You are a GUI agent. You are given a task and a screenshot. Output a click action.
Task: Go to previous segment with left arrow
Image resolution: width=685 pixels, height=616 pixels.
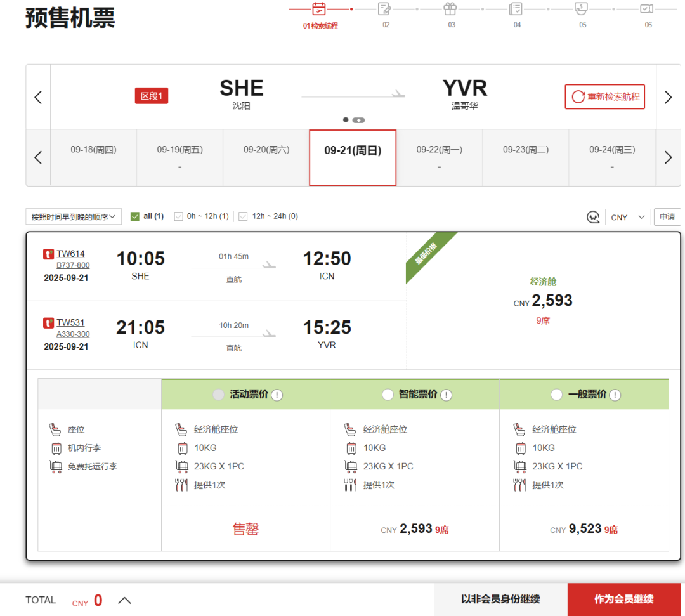pos(38,97)
